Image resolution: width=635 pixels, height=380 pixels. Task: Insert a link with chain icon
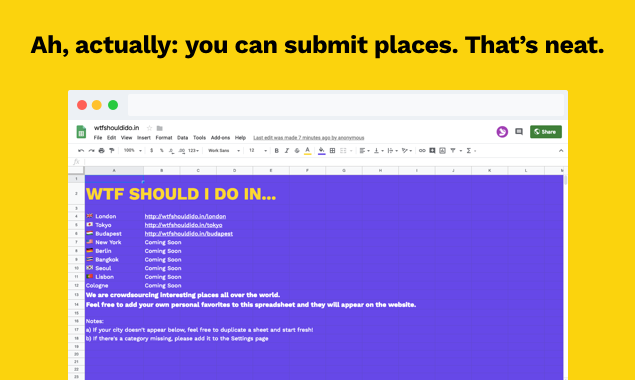[x=422, y=151]
